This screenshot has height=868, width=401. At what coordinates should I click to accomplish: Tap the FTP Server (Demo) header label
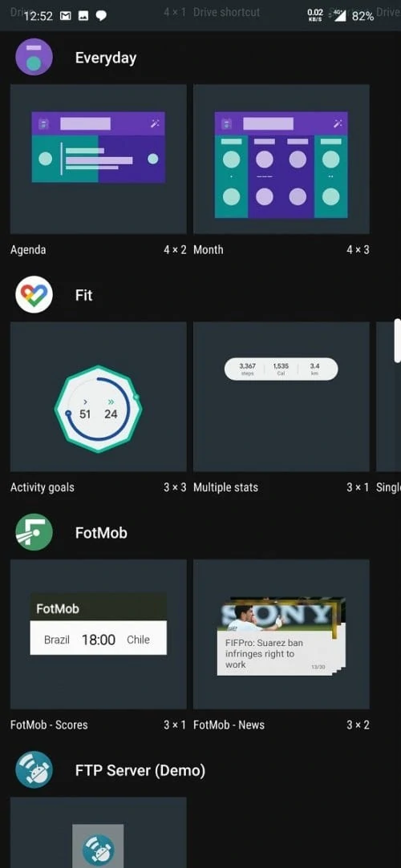140,770
